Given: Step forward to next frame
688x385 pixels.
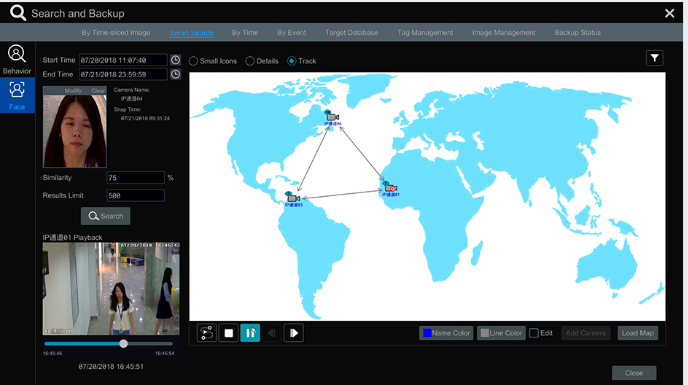Looking at the screenshot, I should click(x=294, y=333).
